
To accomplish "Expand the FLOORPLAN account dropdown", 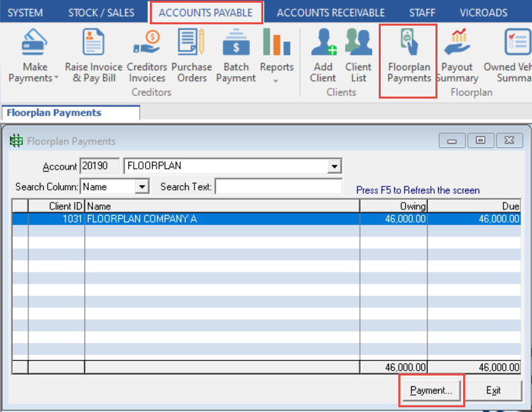I will [x=334, y=166].
